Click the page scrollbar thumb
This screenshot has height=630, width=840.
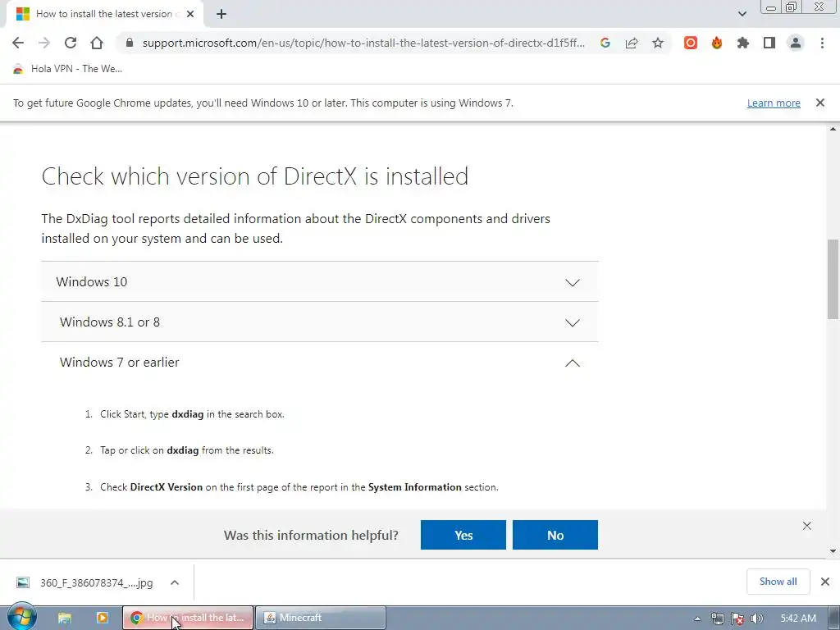tap(833, 279)
